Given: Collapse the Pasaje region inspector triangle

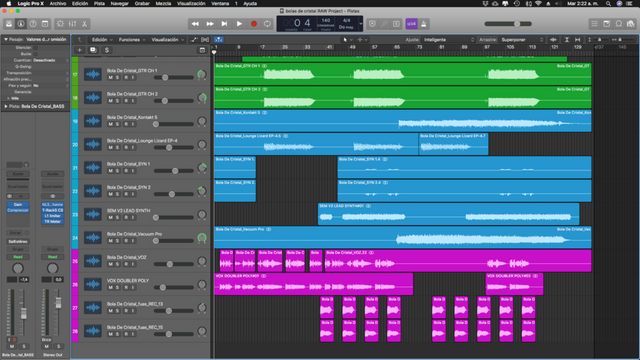Looking at the screenshot, I should pos(6,40).
